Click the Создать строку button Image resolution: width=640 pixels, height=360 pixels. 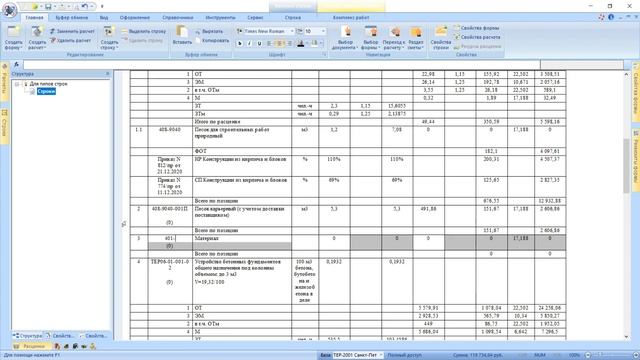click(109, 38)
